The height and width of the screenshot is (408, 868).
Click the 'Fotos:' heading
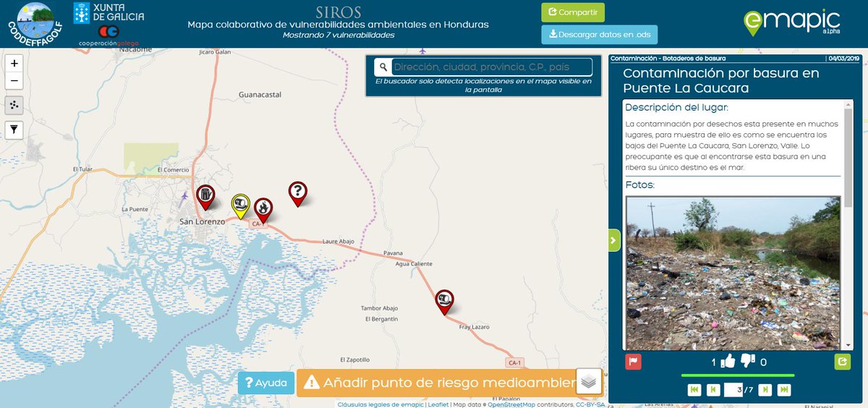(640, 185)
